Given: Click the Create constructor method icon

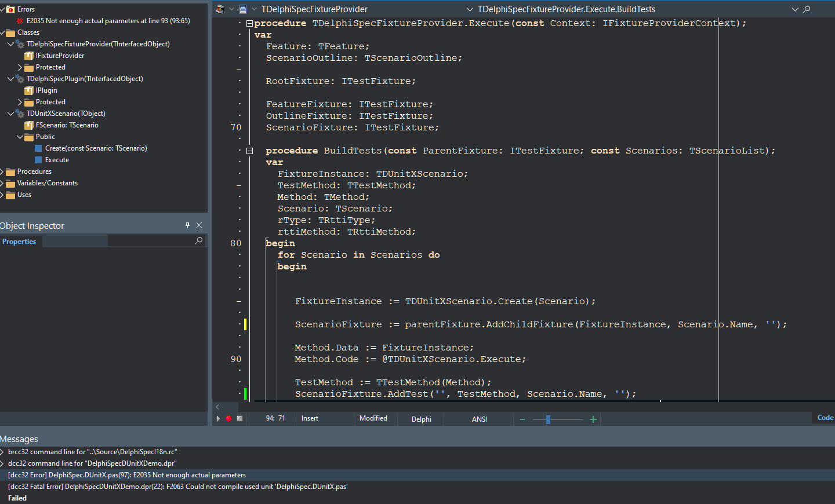Looking at the screenshot, I should 38,148.
